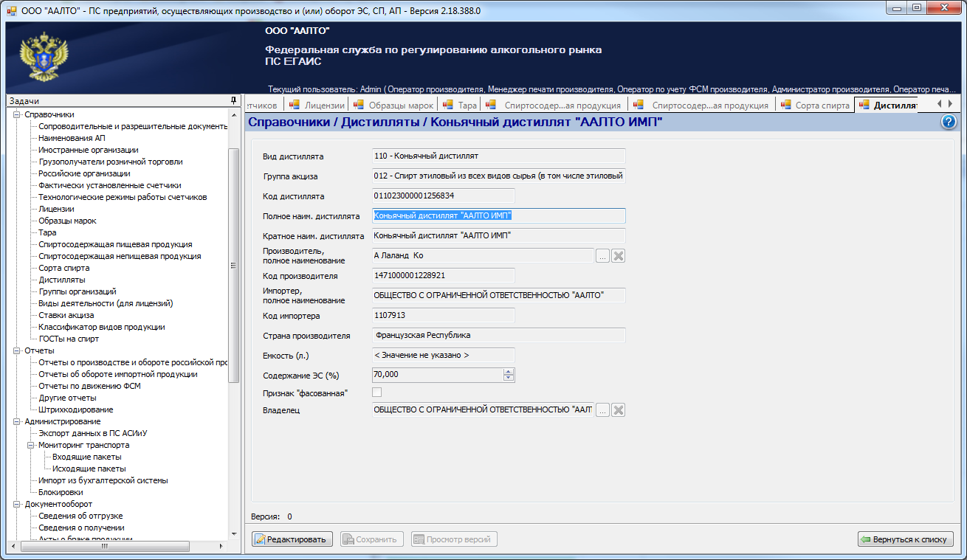Click the Сохранить button
The image size is (967, 560).
(x=372, y=539)
